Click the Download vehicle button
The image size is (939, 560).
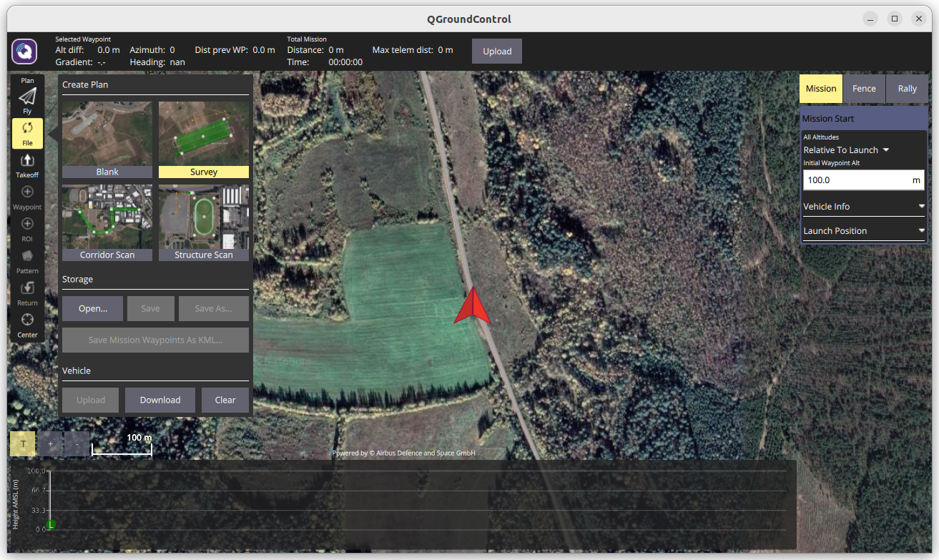pyautogui.click(x=160, y=400)
